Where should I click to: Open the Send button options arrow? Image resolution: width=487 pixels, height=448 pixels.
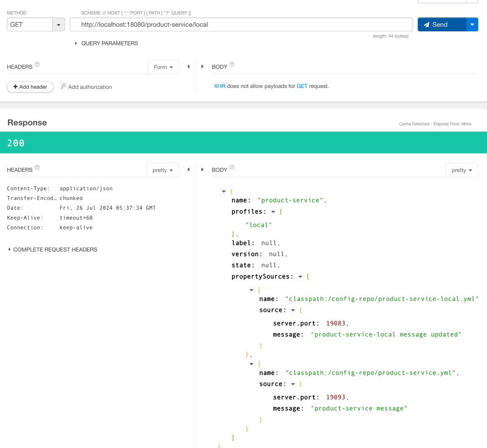472,25
